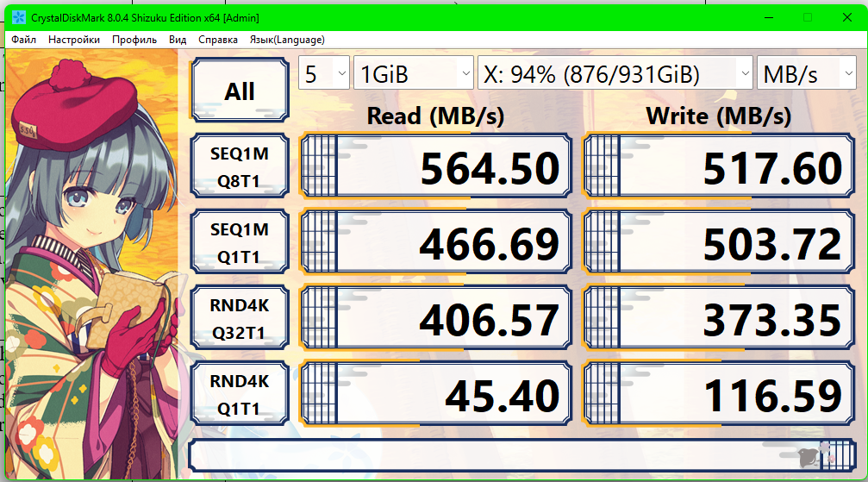Open the Язык(Language) menu

click(x=287, y=40)
